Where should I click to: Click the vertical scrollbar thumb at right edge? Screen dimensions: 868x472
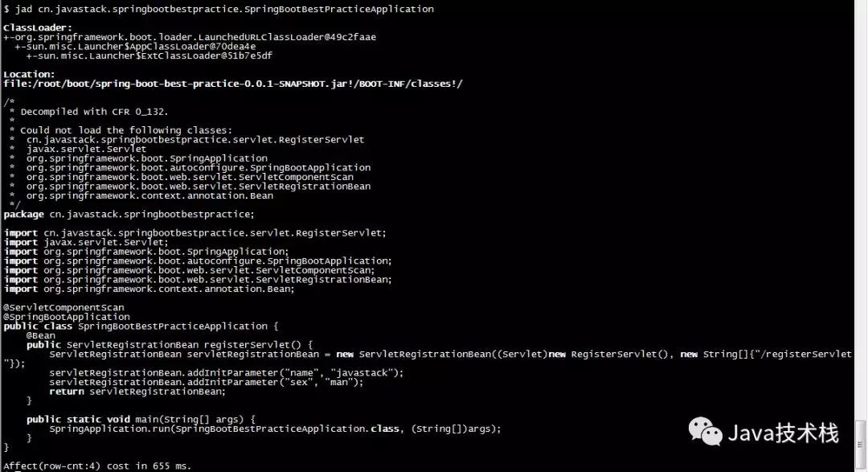(860, 443)
